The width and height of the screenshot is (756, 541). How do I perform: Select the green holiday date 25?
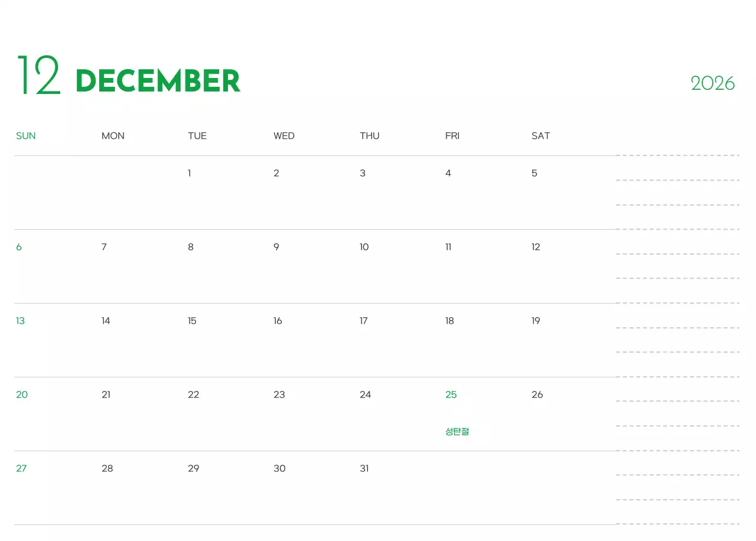[451, 395]
